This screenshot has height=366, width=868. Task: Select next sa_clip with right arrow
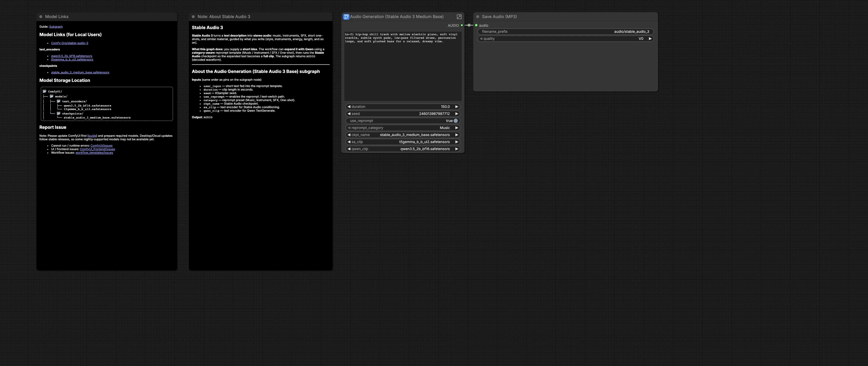[457, 142]
